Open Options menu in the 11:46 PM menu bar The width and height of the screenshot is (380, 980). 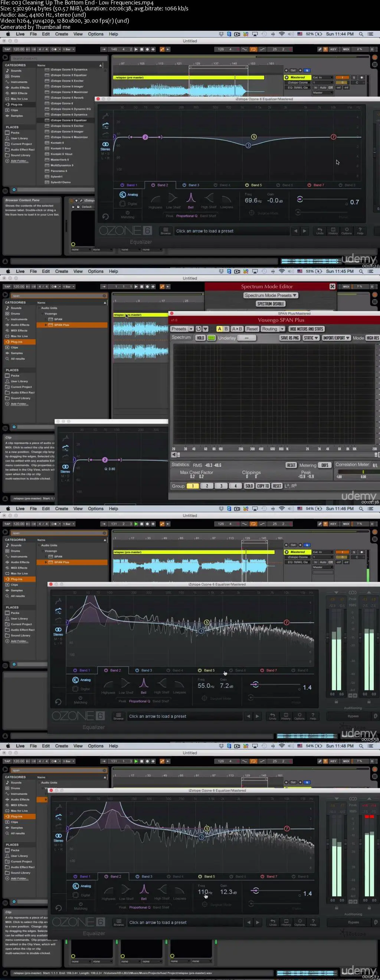click(x=96, y=509)
